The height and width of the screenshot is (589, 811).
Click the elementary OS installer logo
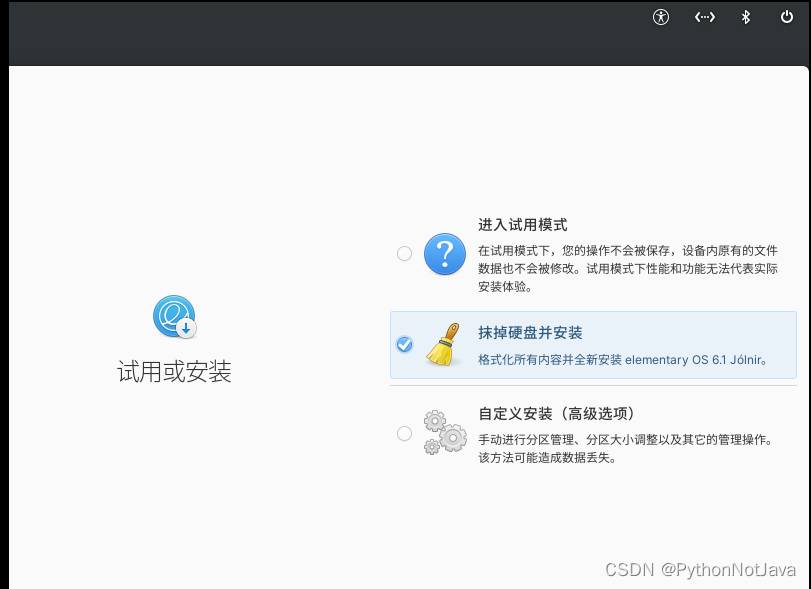point(174,316)
